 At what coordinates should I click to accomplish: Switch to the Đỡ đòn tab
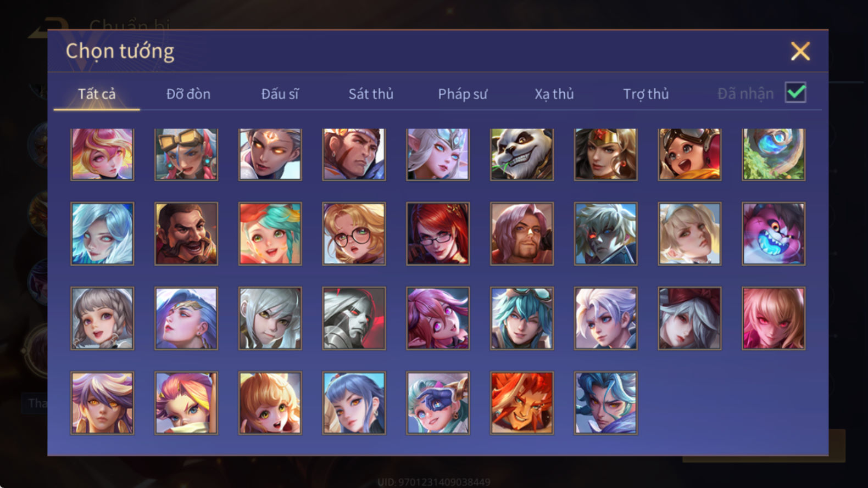(188, 94)
